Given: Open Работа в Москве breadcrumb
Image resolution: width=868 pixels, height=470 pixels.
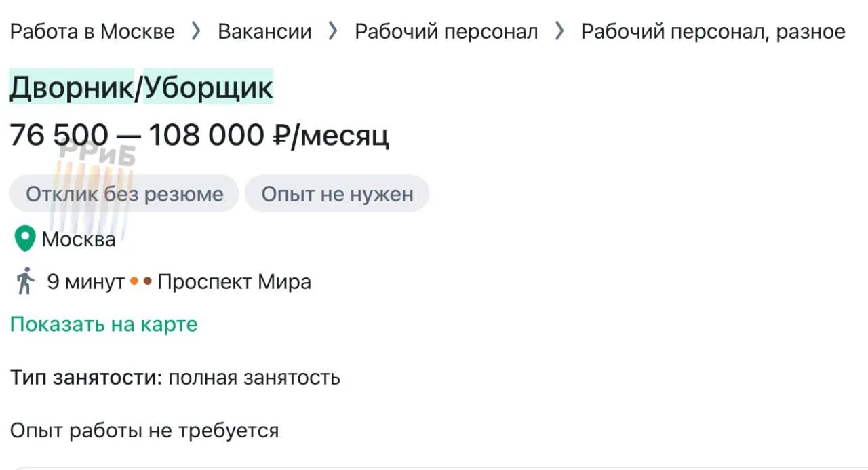Looking at the screenshot, I should click(92, 31).
